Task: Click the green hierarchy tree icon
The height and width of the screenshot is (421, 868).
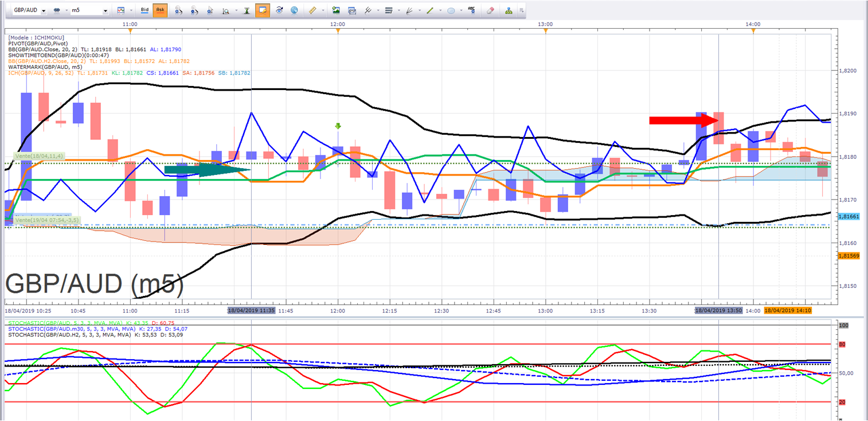Action: (509, 10)
